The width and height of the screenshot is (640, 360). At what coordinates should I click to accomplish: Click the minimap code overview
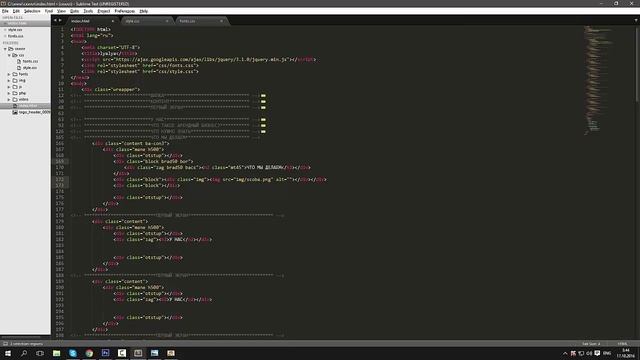598,81
